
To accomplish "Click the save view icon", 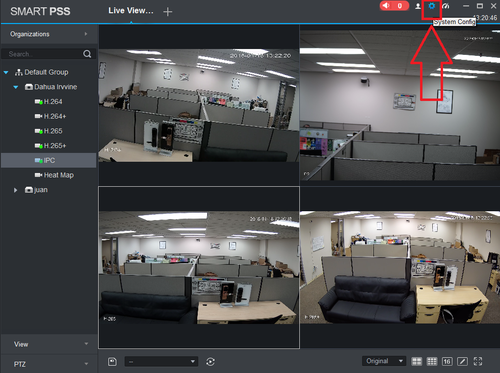I will [x=112, y=361].
